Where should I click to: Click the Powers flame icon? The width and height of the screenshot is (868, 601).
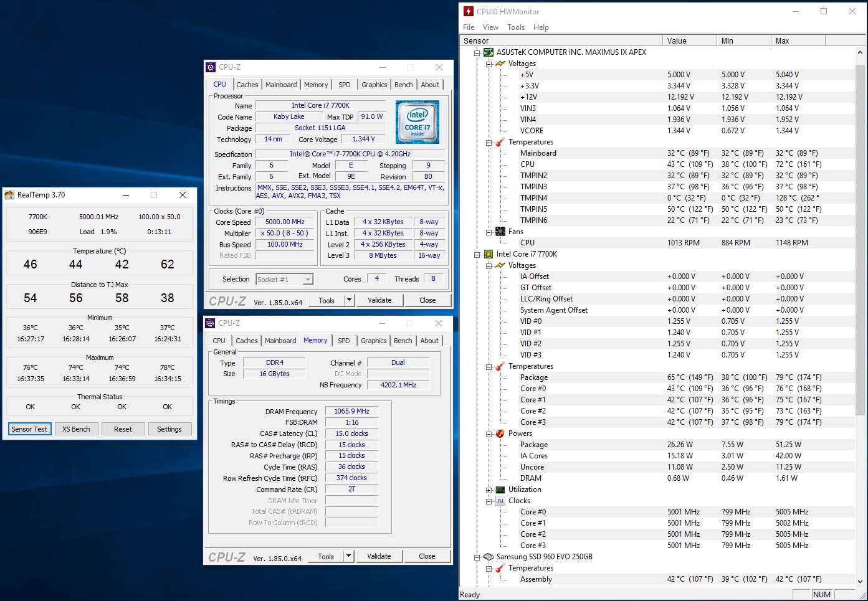(x=500, y=433)
